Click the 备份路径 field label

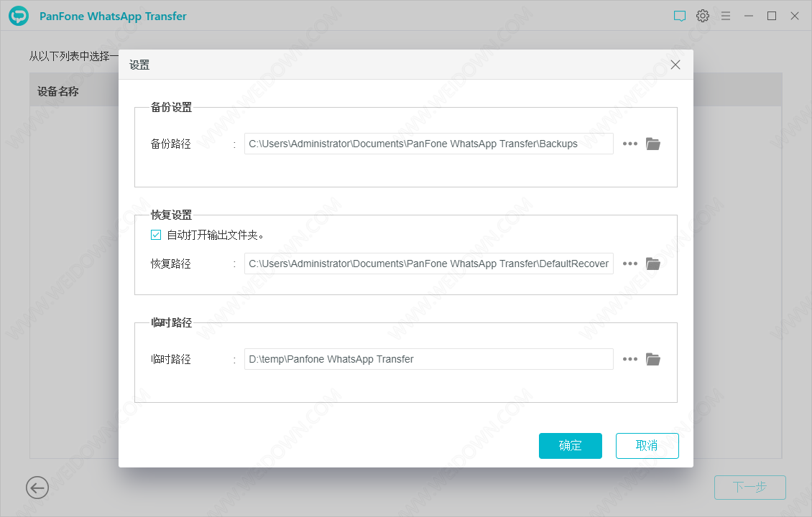[171, 144]
